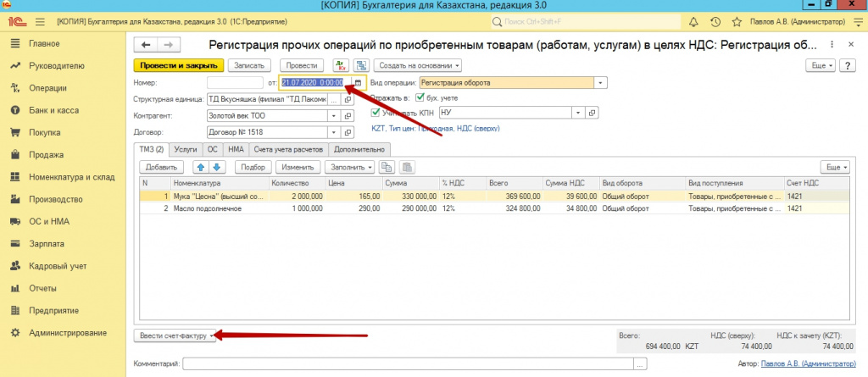Go back with left arrow button
Image resolution: width=868 pixels, height=377 pixels.
tap(146, 45)
